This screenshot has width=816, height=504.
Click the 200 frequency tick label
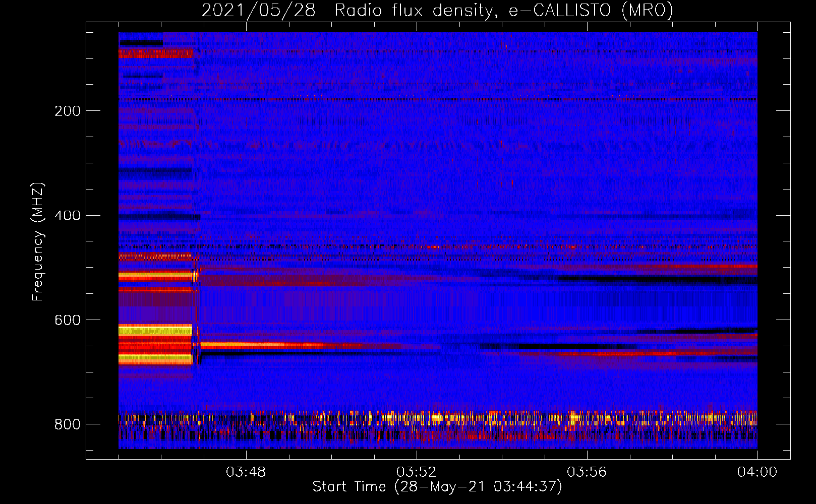tap(68, 111)
